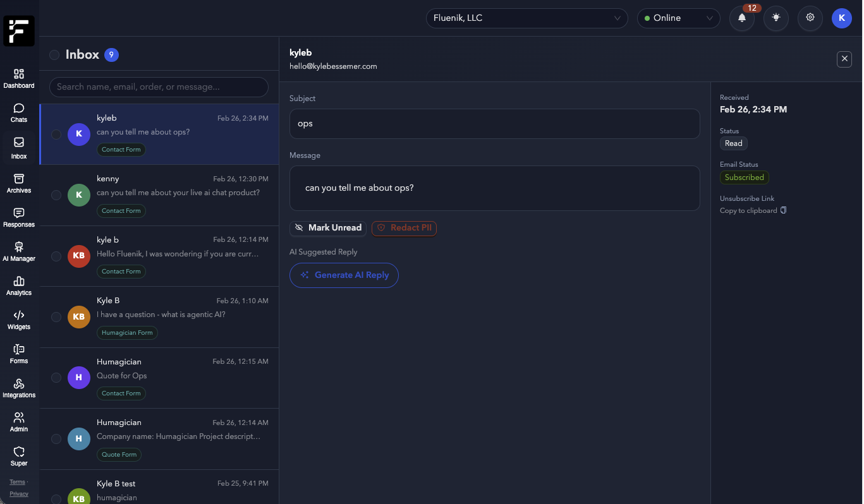Open the K user avatar menu
The height and width of the screenshot is (504, 864).
[841, 18]
